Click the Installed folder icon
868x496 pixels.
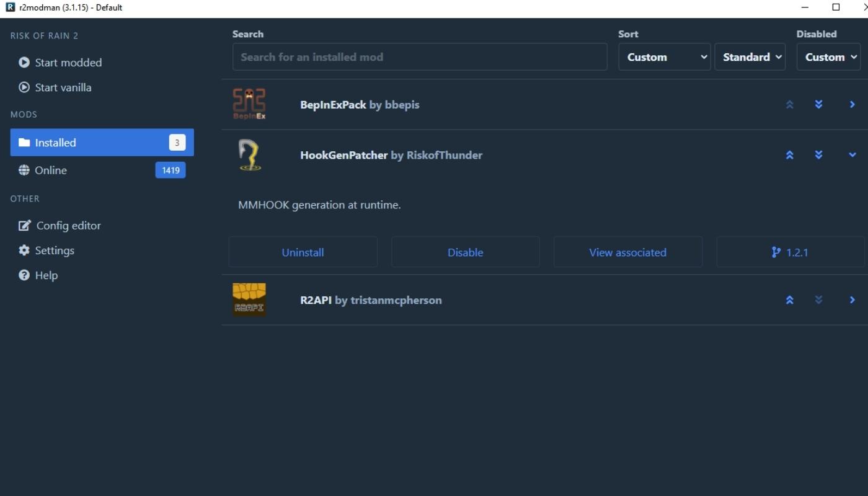coord(24,143)
